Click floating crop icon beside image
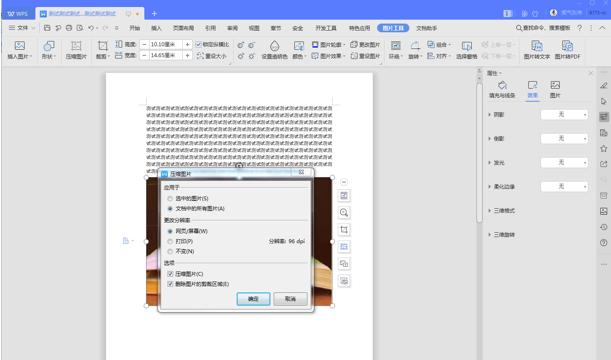 click(344, 229)
